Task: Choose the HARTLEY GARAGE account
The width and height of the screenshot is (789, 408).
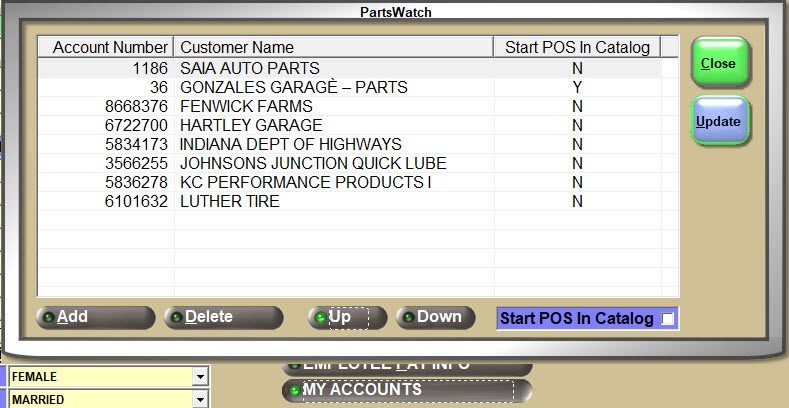Action: pos(251,125)
